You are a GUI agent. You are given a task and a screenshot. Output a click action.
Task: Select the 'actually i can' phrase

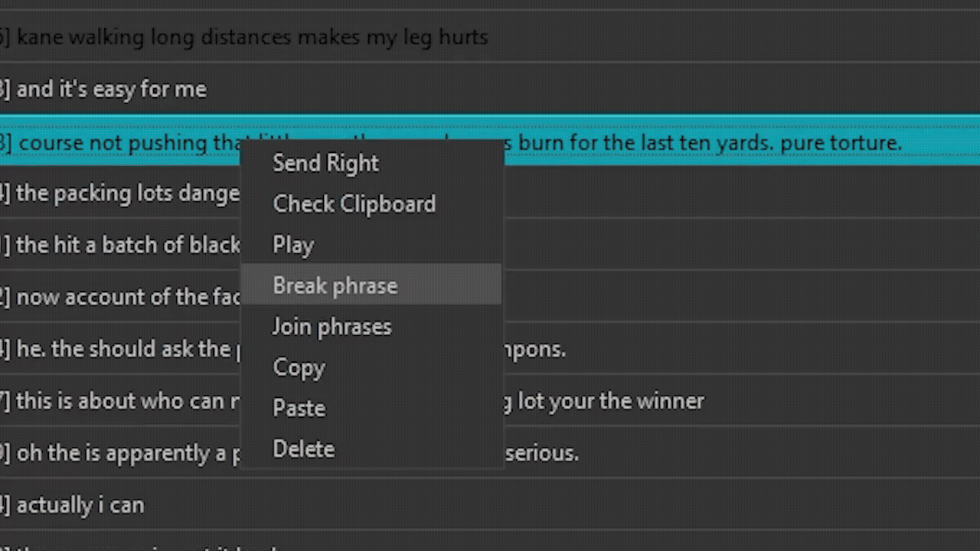80,505
